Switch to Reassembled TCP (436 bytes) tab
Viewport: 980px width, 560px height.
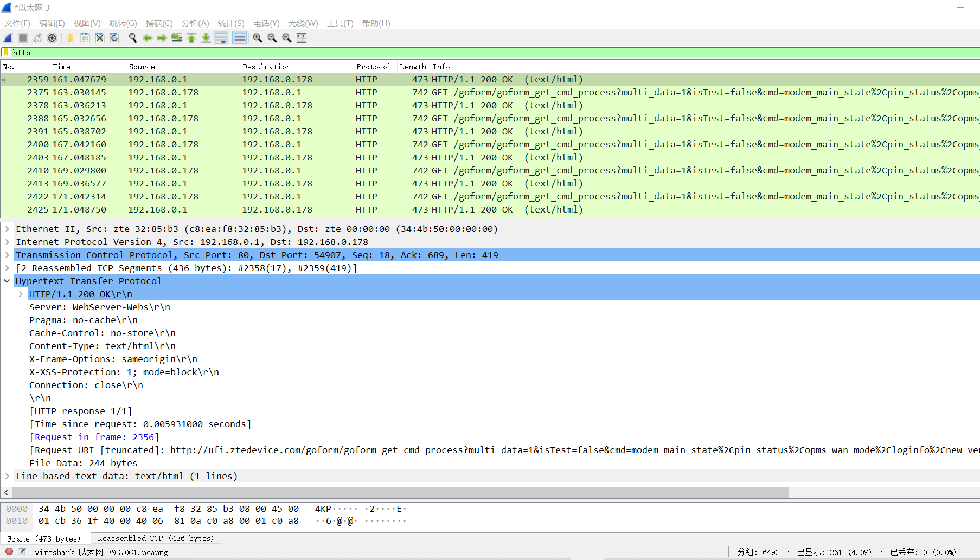coord(156,539)
